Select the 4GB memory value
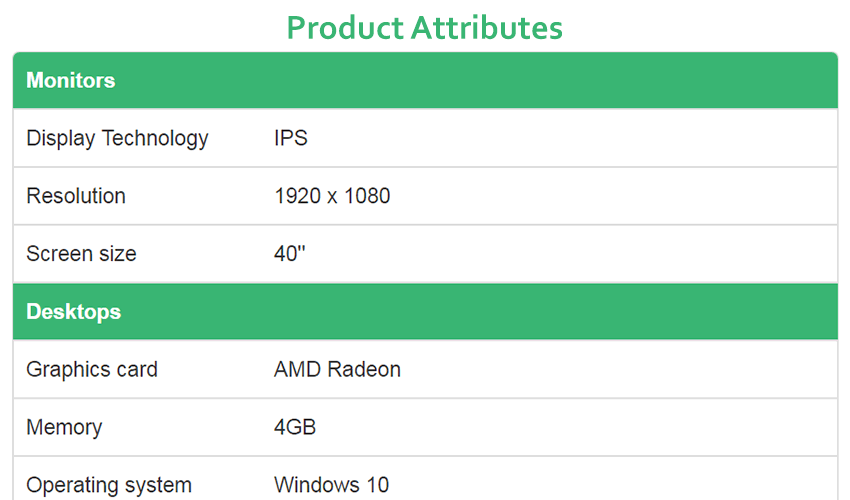This screenshot has height=500, width=850. pyautogui.click(x=295, y=427)
